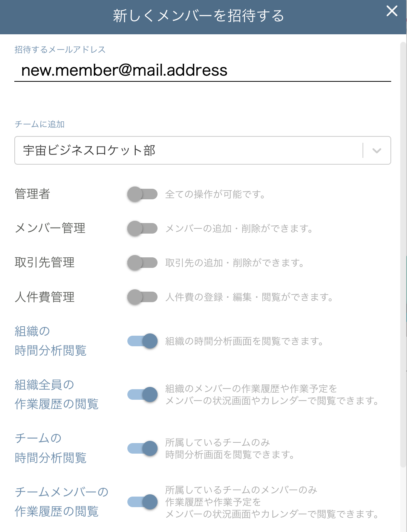407x532 pixels.
Task: Click the メンバー管理 label
Action: coord(50,228)
